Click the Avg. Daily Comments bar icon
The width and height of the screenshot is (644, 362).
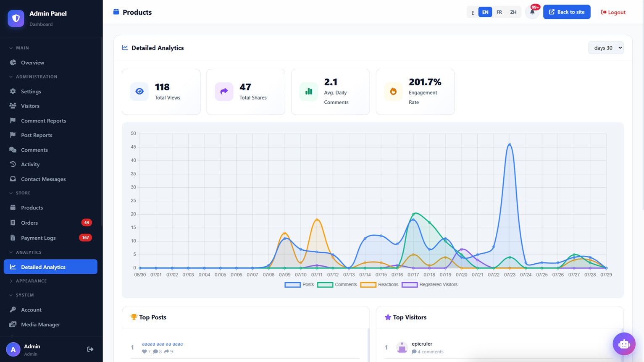pyautogui.click(x=309, y=92)
